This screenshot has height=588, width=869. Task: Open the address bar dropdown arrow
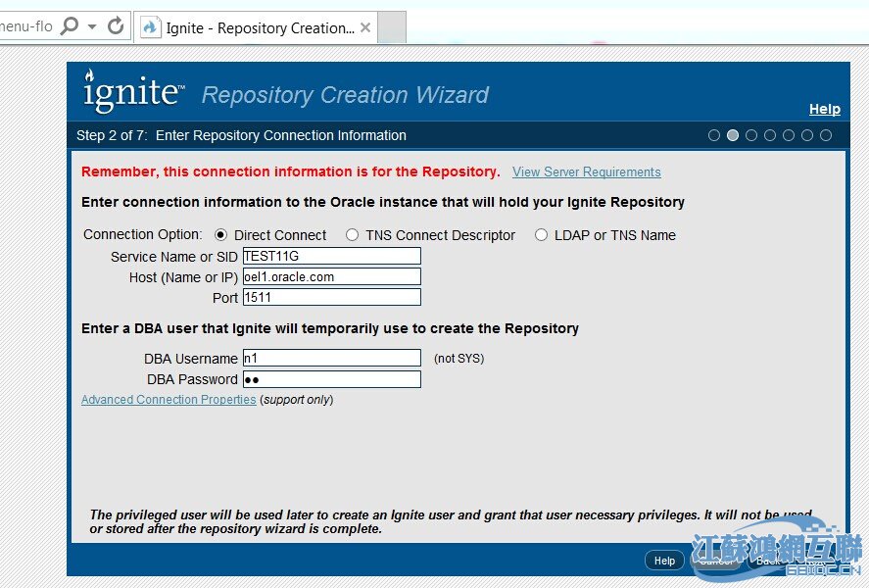point(92,26)
